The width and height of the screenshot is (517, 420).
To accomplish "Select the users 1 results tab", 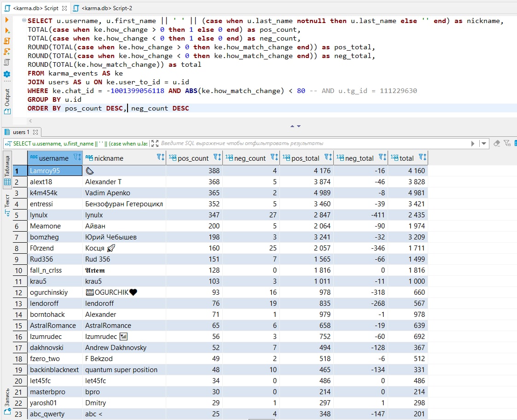I will pos(21,132).
